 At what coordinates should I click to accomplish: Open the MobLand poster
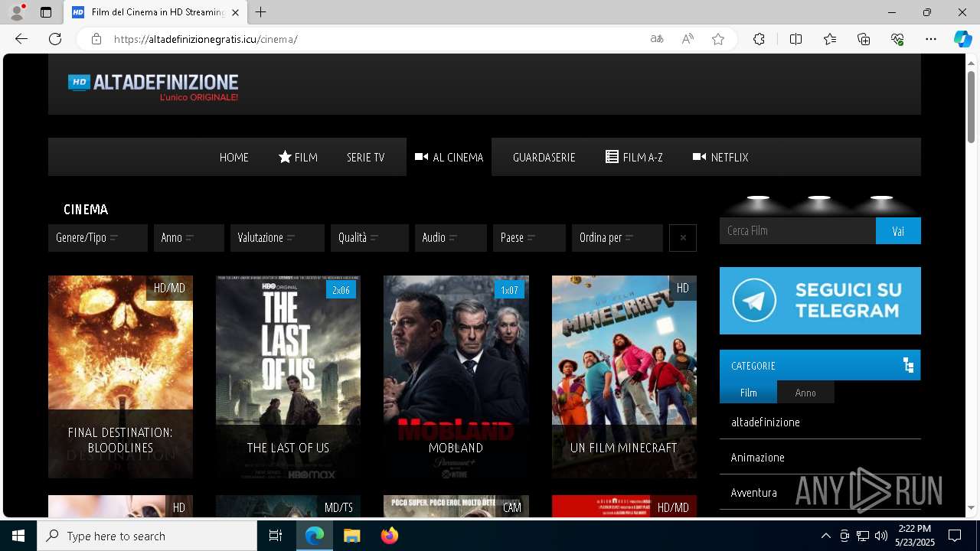456,377
